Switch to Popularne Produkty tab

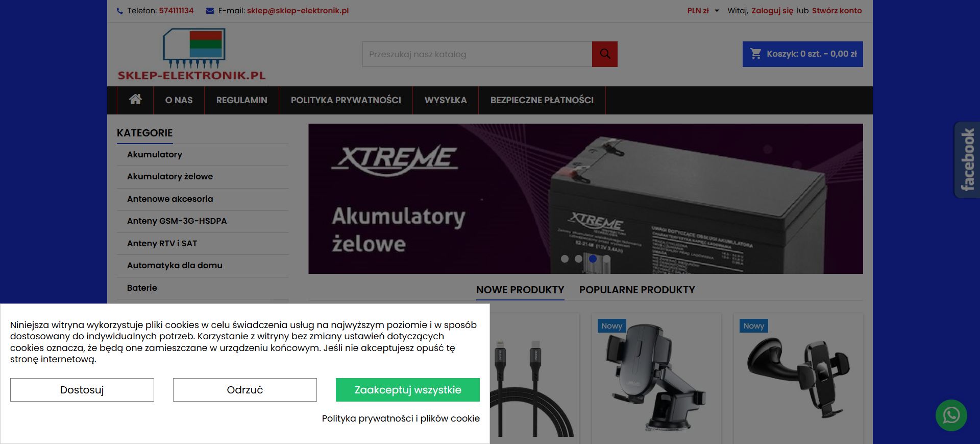(637, 290)
